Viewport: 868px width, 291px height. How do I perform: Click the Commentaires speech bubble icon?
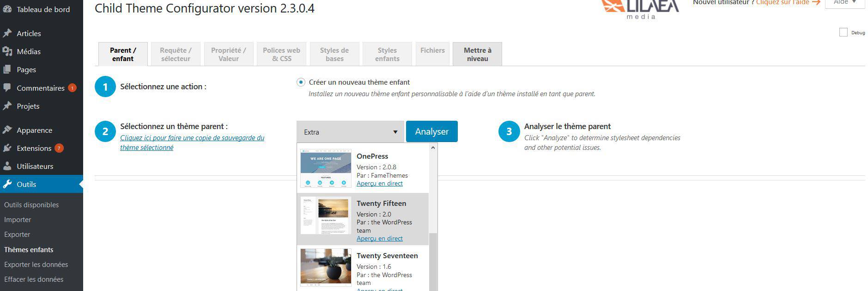[7, 87]
